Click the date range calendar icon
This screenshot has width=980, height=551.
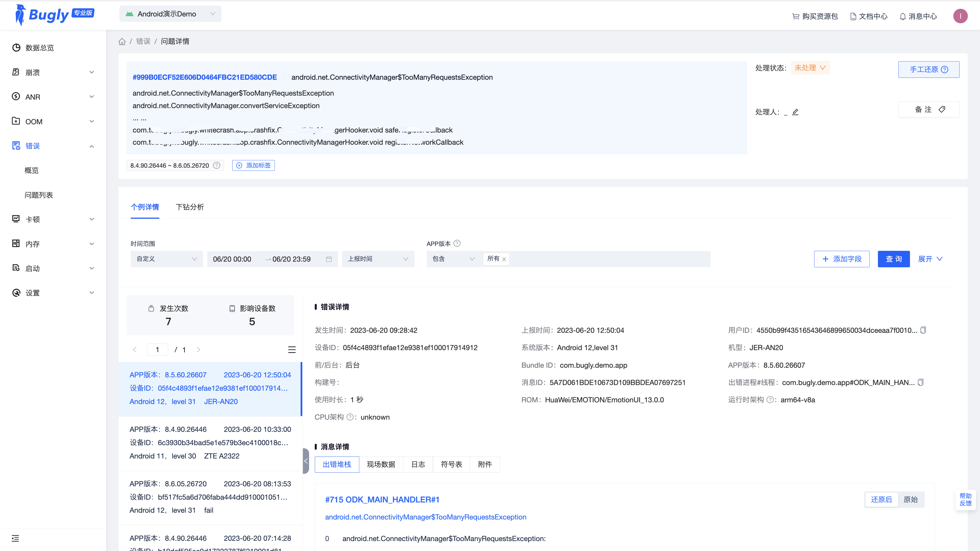pos(329,259)
